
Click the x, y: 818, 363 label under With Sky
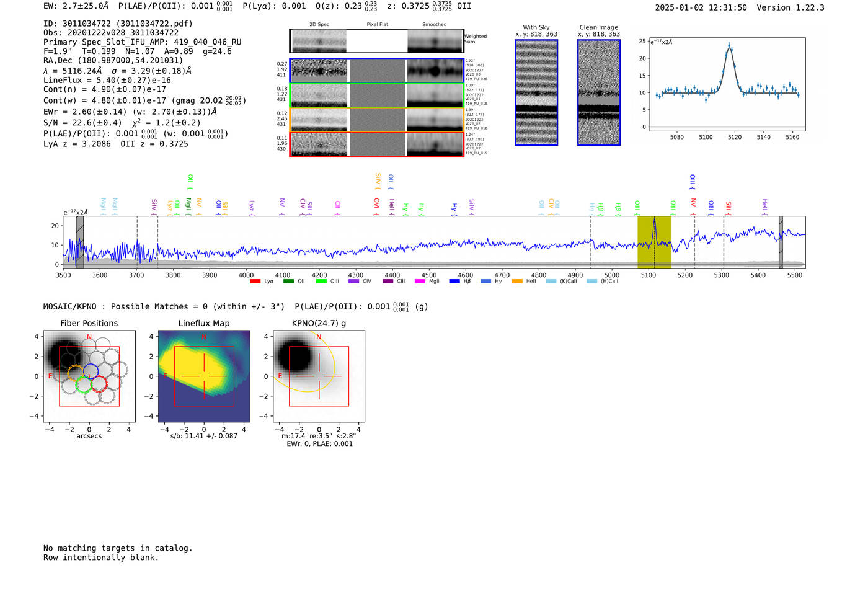pos(536,34)
